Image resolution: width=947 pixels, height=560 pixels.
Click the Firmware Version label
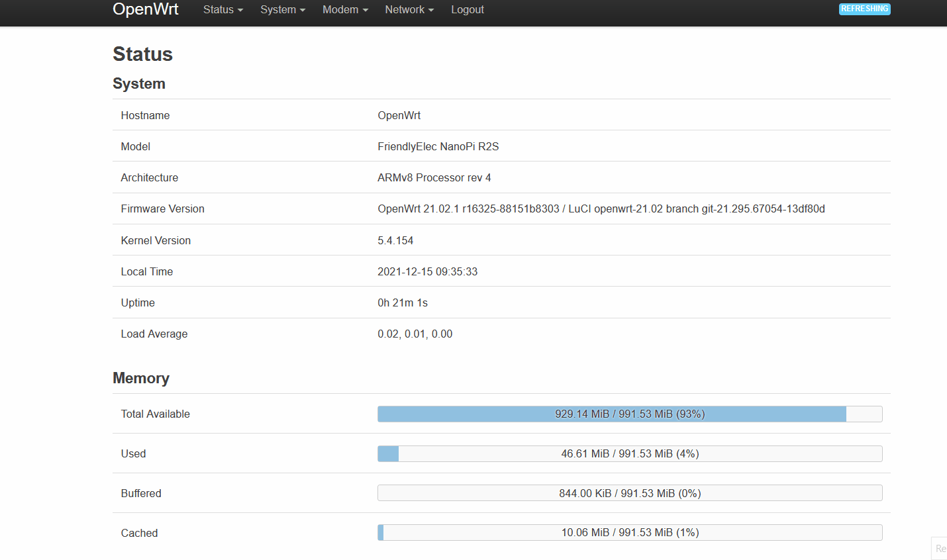(x=163, y=209)
